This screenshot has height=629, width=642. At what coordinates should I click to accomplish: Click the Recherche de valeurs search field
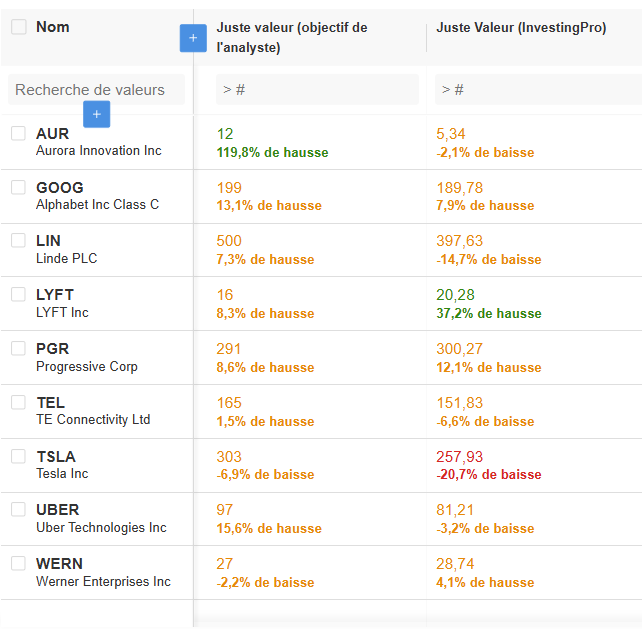coord(95,90)
